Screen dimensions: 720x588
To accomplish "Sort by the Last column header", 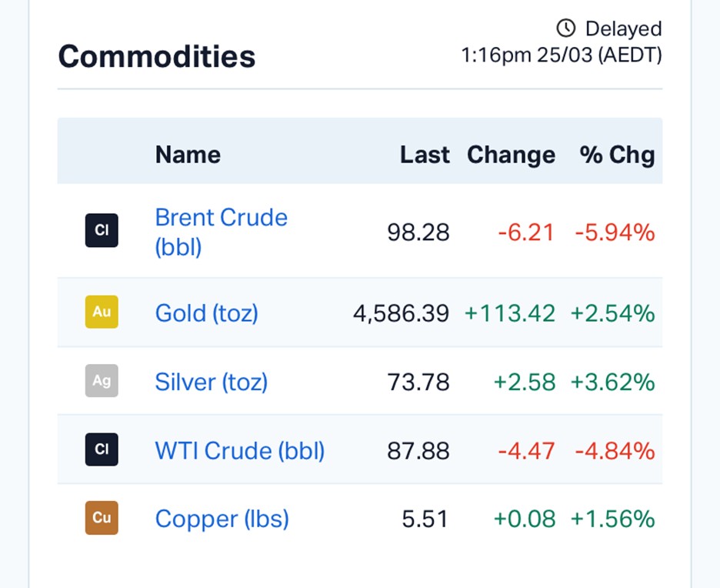I will coord(425,155).
